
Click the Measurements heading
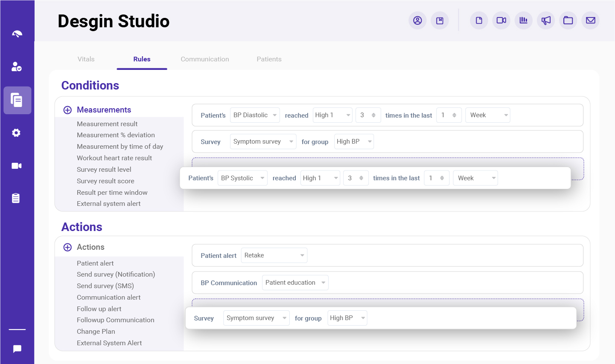point(104,110)
